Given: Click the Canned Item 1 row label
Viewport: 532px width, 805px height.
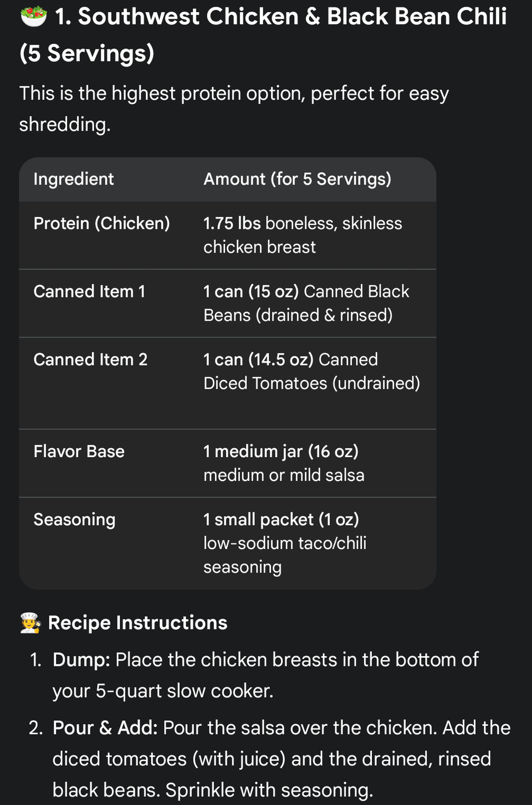Looking at the screenshot, I should tap(89, 291).
